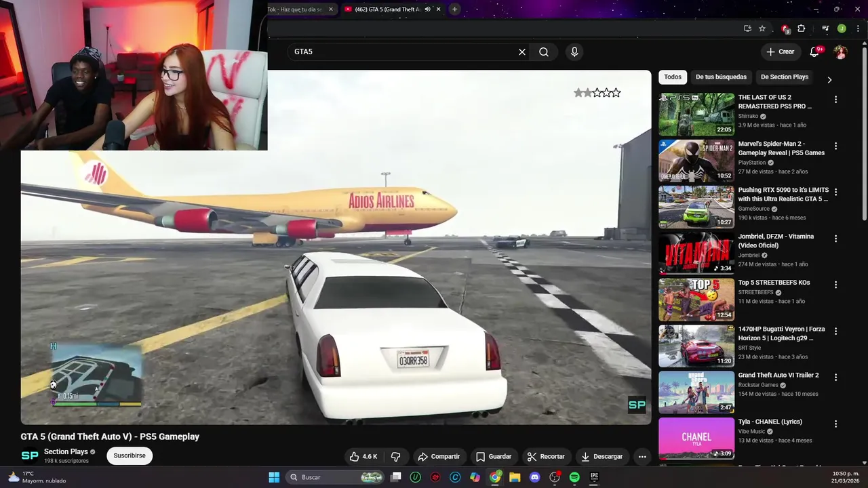868x488 pixels.
Task: Open options menu for Tyla CHANEL video
Action: click(835, 424)
